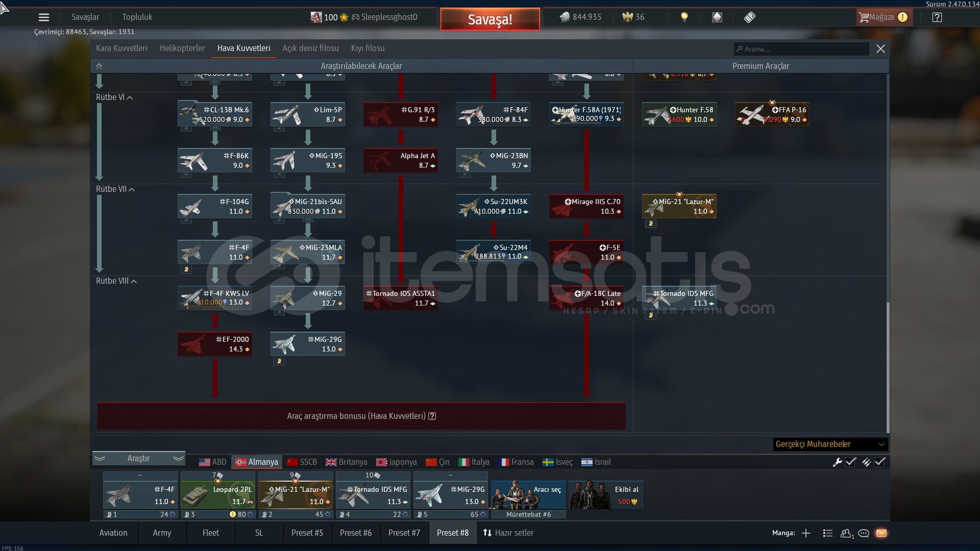This screenshot has height=551, width=980.
Task: Select Leopard 2PL crew slot
Action: pyautogui.click(x=218, y=495)
